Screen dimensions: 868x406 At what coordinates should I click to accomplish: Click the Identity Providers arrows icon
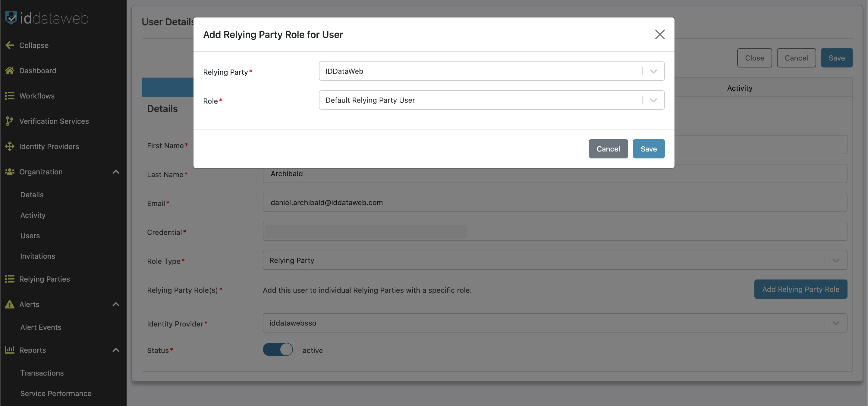coord(9,146)
